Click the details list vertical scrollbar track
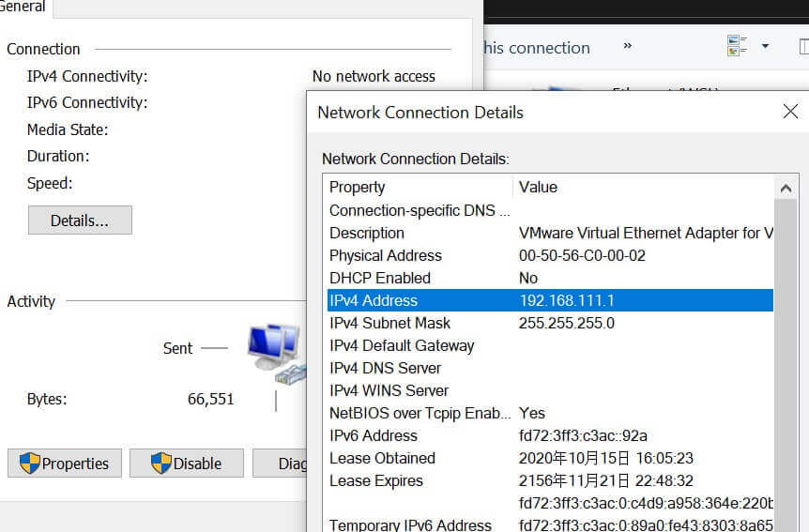The height and width of the screenshot is (532, 809). pyautogui.click(x=786, y=375)
